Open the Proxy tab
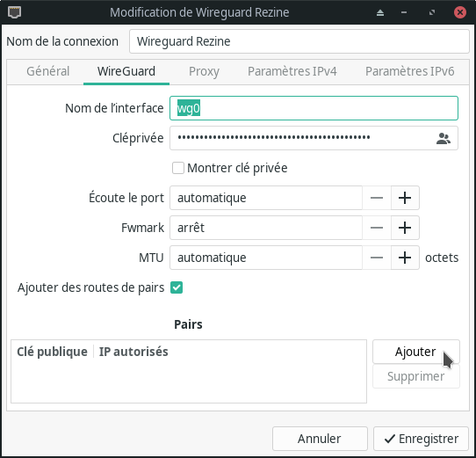 tap(204, 71)
